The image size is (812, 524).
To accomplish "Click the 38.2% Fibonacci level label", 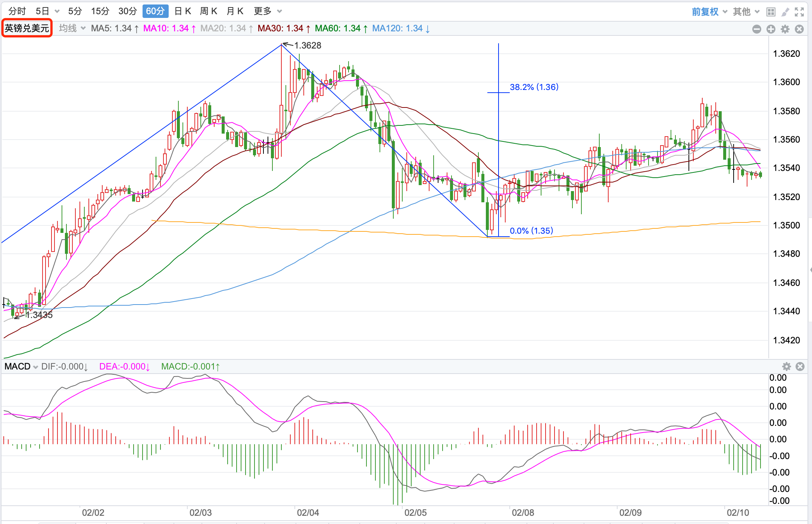I will point(534,87).
